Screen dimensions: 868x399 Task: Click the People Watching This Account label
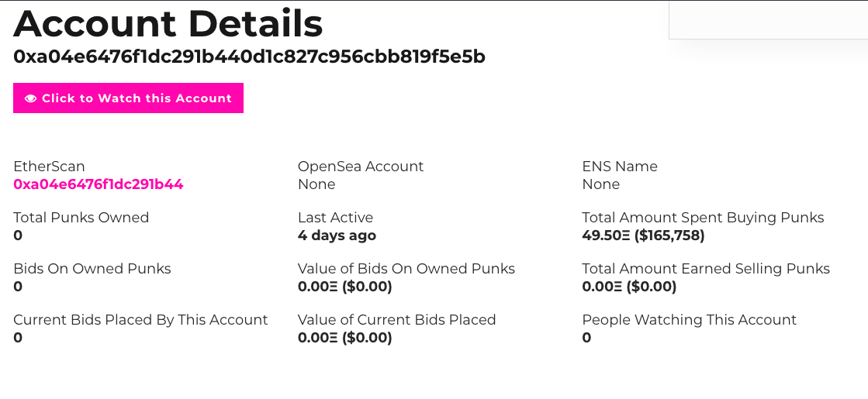coord(689,320)
